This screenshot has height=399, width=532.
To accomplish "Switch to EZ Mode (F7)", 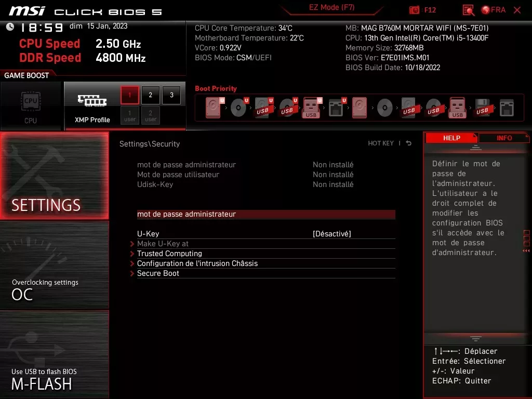I will coord(331,8).
